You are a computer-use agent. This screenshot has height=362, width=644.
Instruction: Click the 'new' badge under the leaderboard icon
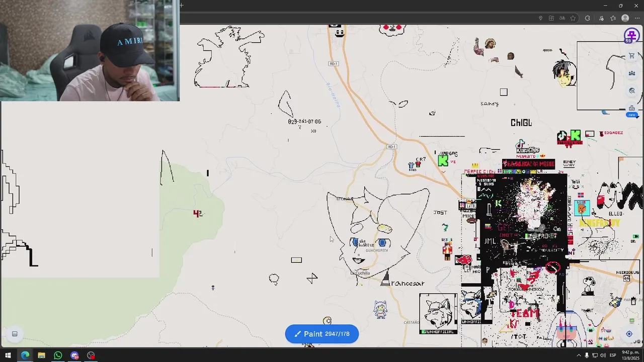632,115
